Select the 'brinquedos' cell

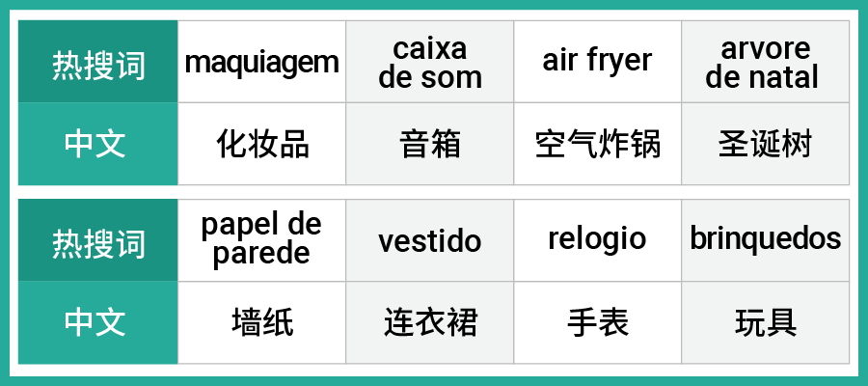pyautogui.click(x=765, y=239)
